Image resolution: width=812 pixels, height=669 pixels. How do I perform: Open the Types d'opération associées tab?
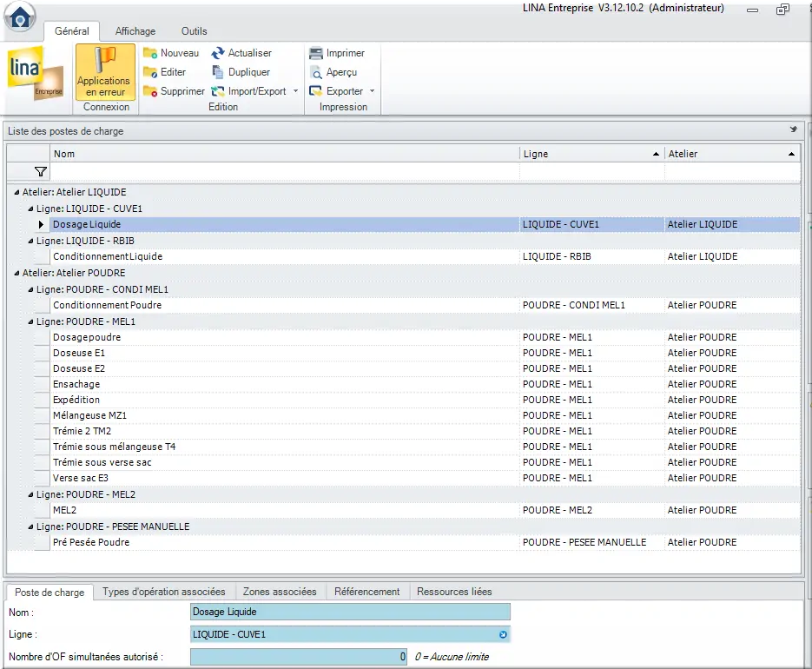pyautogui.click(x=163, y=592)
